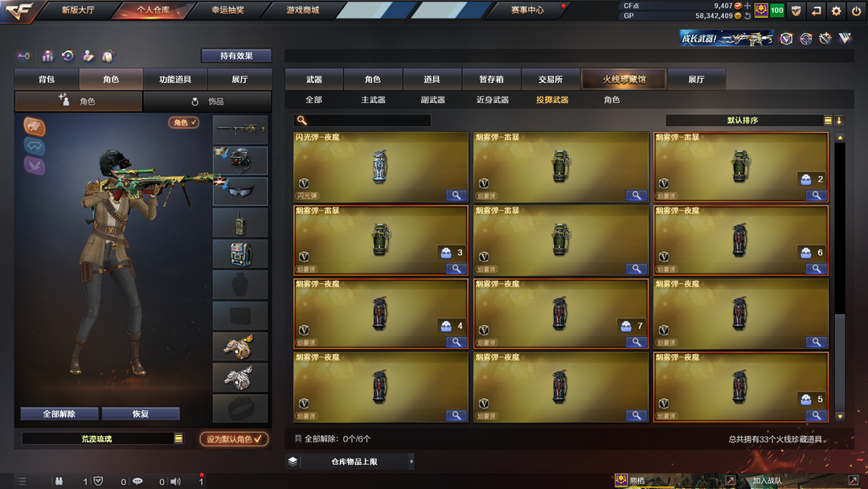Screen dimensions: 868x489
Task: Open the settings gear icon
Action: [836, 10]
